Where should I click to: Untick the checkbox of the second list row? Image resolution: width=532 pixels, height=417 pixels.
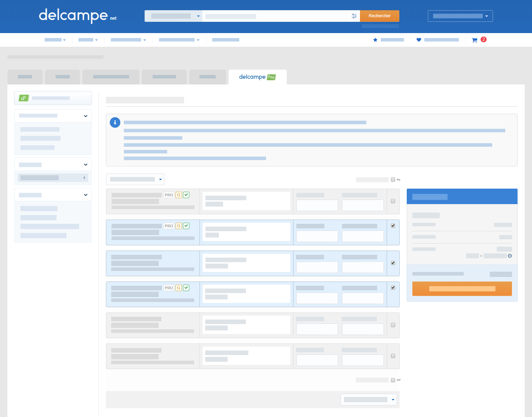point(393,226)
